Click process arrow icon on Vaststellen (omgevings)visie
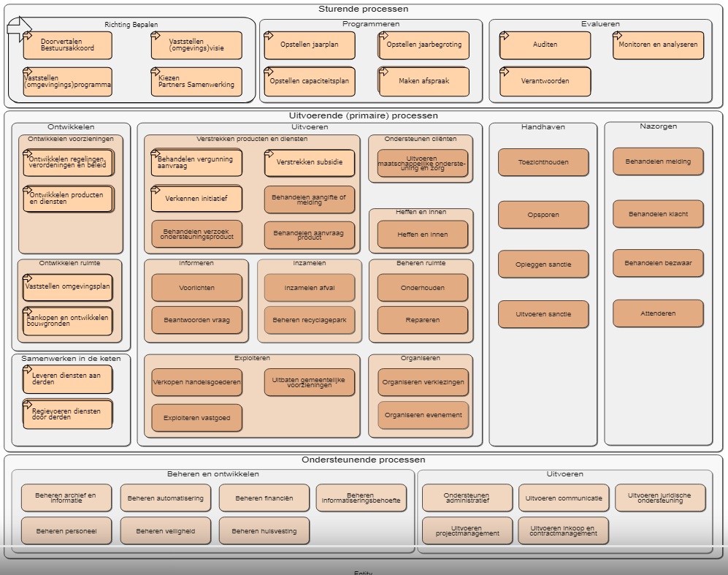 point(156,35)
